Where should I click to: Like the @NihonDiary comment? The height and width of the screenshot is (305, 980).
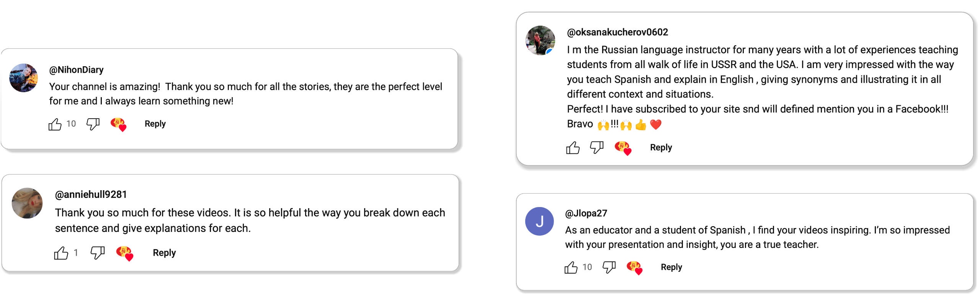pos(55,124)
